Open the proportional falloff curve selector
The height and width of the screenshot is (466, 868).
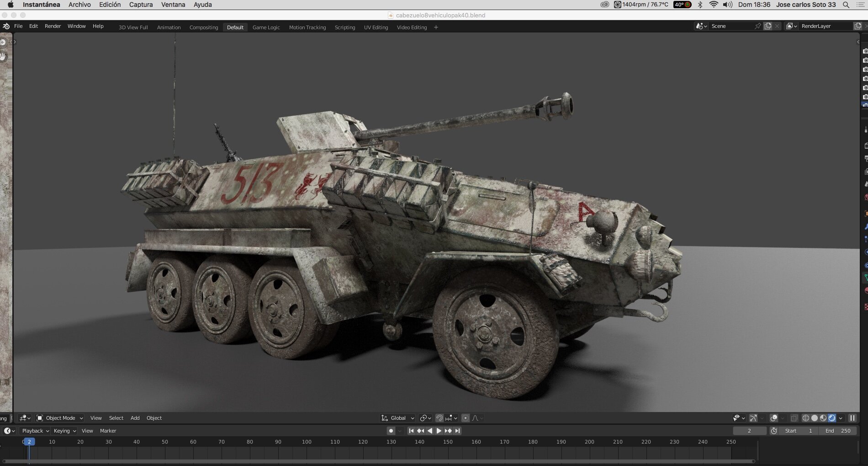477,418
